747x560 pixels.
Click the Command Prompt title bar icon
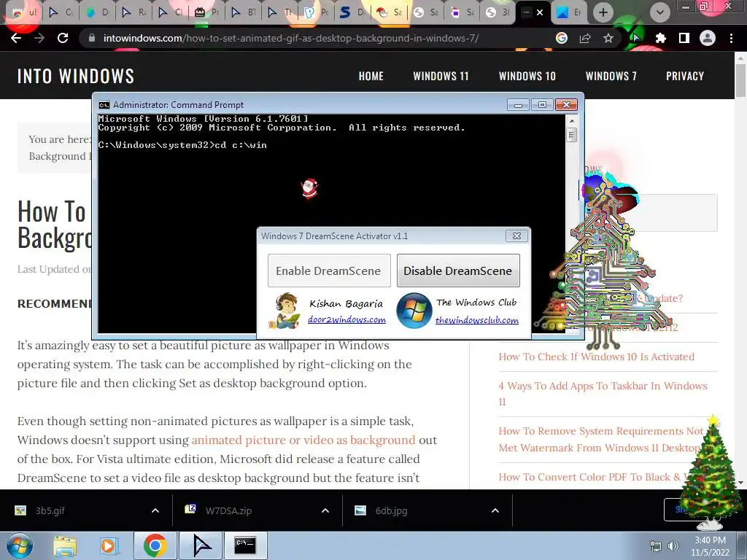(x=104, y=105)
